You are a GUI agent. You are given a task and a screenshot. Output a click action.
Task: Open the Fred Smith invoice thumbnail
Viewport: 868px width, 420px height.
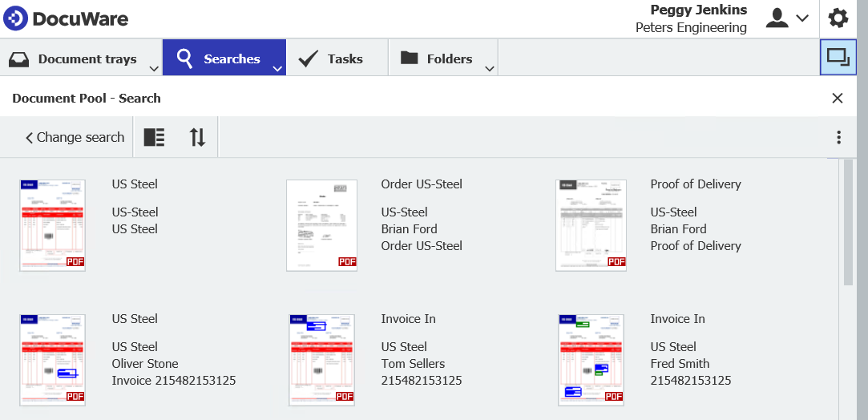point(591,360)
